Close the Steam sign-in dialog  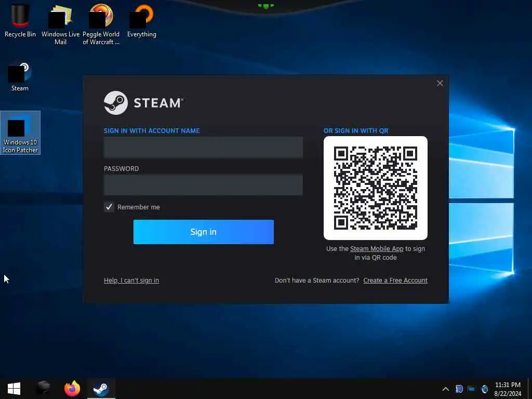pyautogui.click(x=440, y=83)
